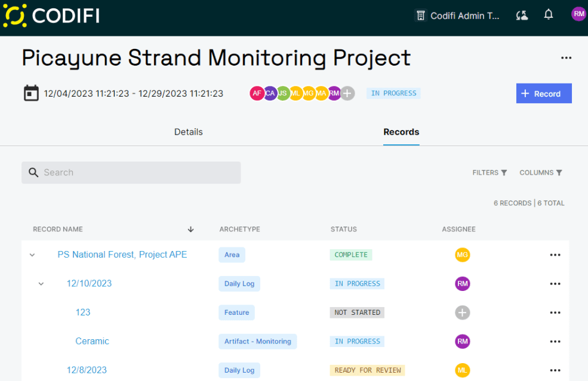The image size is (588, 381).
Task: Click the COMPLETE status badge
Action: 351,255
